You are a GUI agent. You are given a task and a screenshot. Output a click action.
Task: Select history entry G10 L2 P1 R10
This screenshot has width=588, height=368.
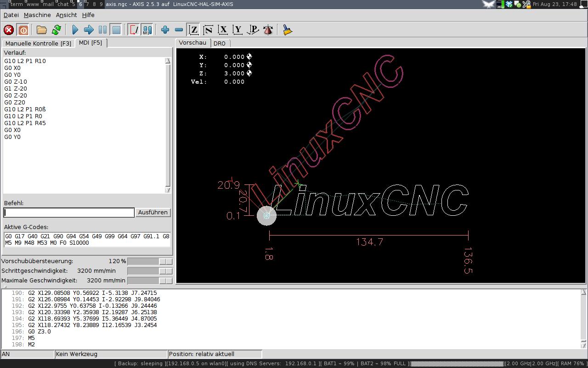point(25,61)
